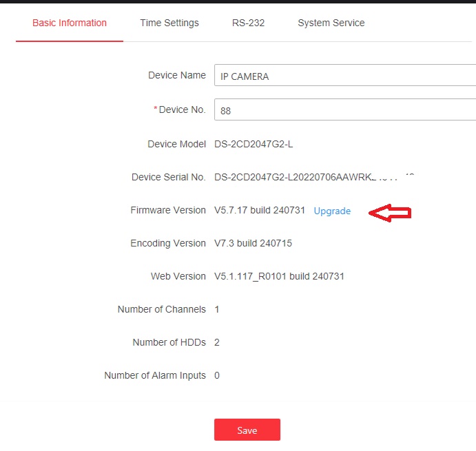This screenshot has width=476, height=451.
Task: Click the Encoding Version label
Action: (x=168, y=243)
